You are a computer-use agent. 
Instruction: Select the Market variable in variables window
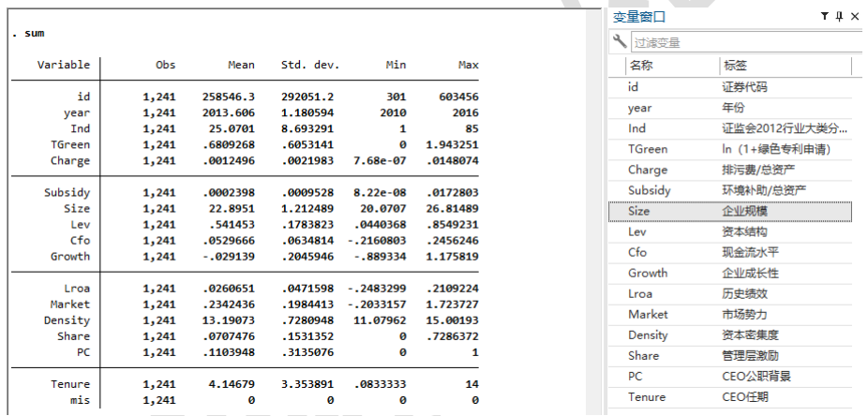click(x=730, y=314)
